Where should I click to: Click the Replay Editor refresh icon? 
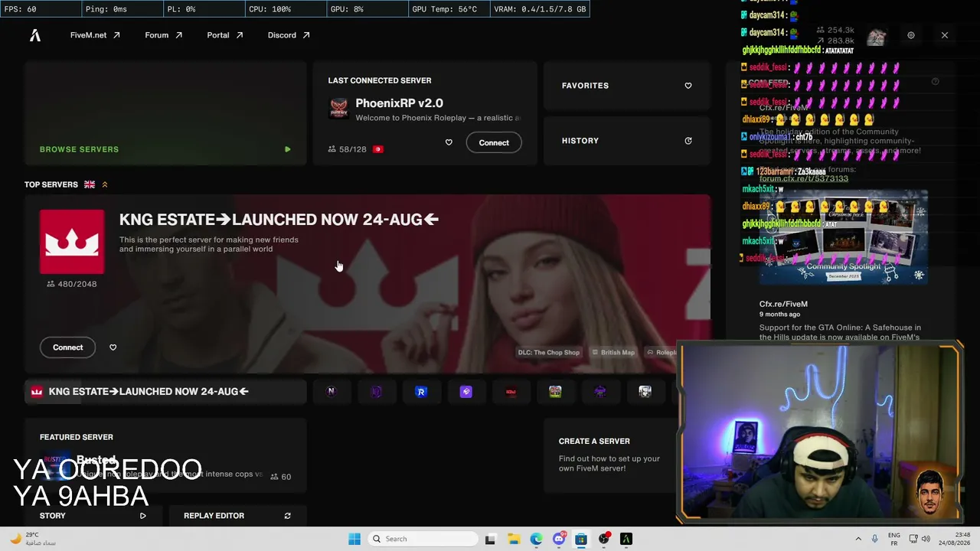[288, 516]
